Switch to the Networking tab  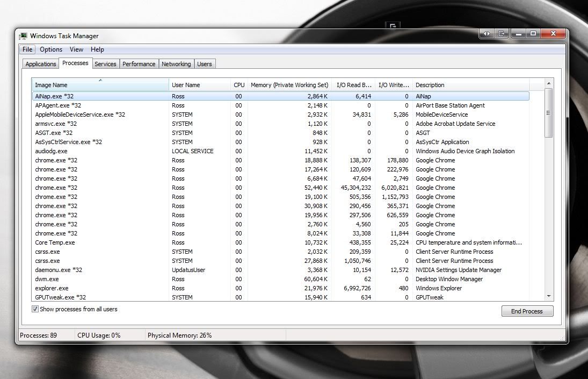point(176,64)
